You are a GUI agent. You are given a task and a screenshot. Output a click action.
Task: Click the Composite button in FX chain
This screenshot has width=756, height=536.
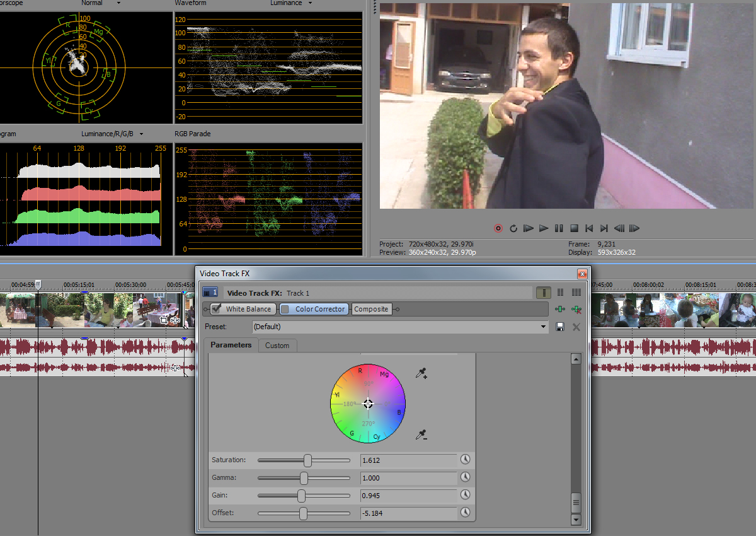click(x=371, y=309)
